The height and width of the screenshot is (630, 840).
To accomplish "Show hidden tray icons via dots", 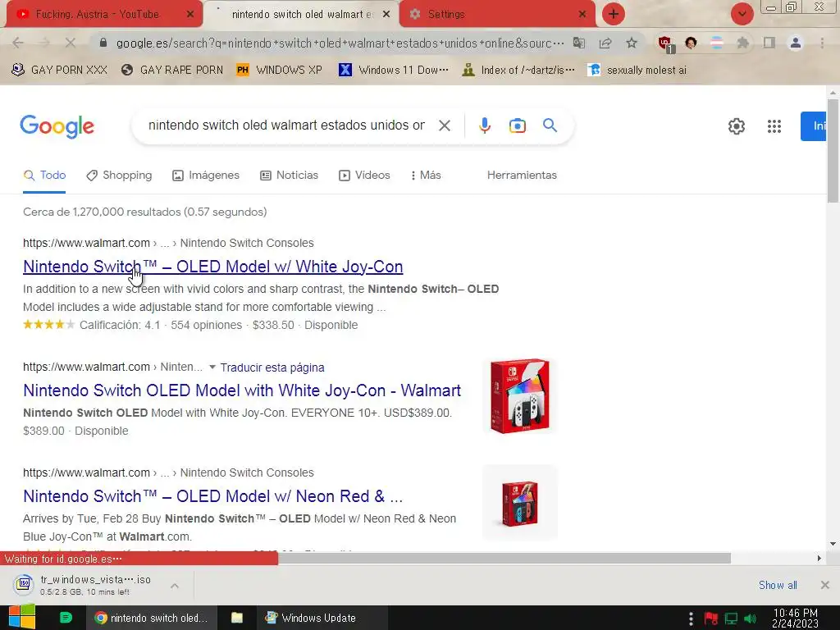I will pos(691,619).
